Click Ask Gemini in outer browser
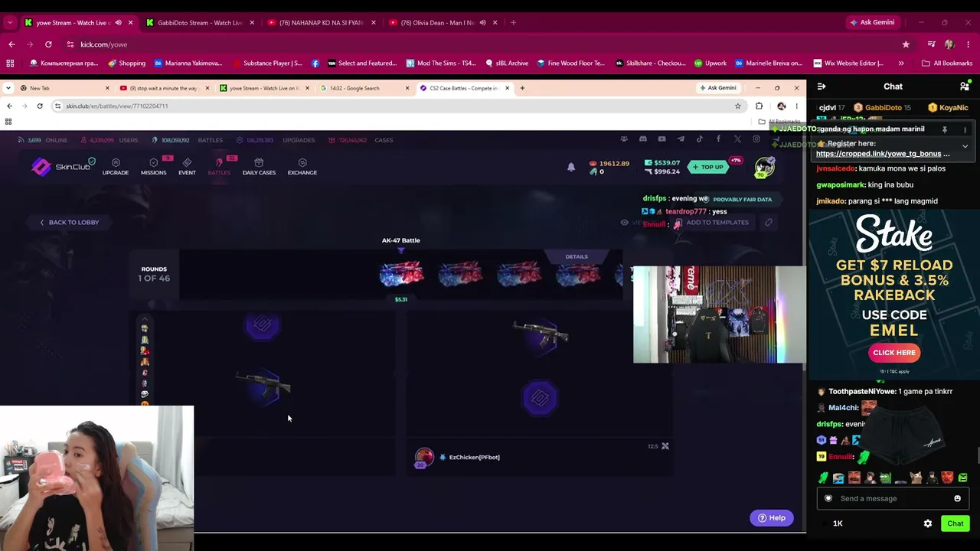 pyautogui.click(x=872, y=22)
